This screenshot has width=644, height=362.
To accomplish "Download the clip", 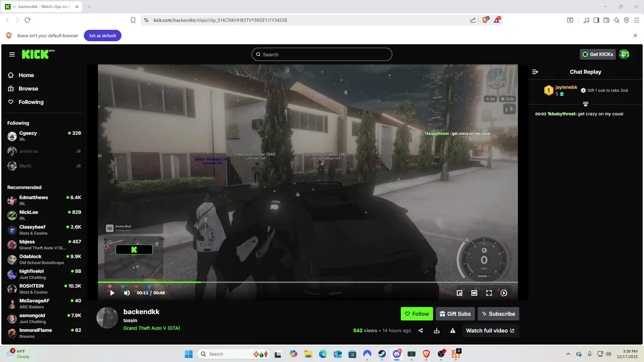I will coord(437,330).
